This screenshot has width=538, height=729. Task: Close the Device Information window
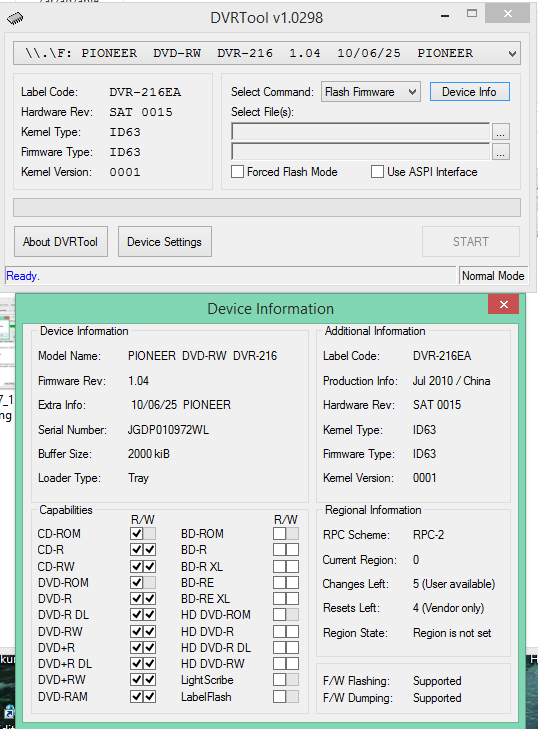[503, 305]
